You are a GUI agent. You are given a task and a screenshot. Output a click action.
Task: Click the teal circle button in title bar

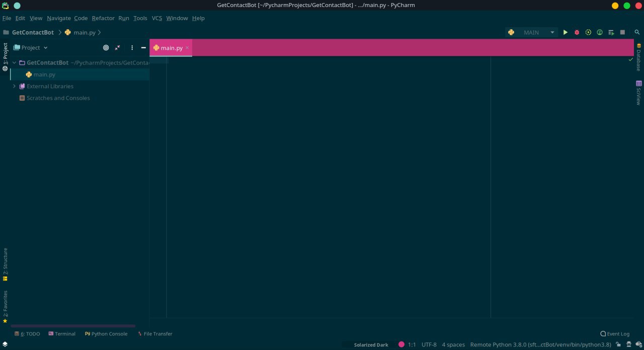click(17, 6)
